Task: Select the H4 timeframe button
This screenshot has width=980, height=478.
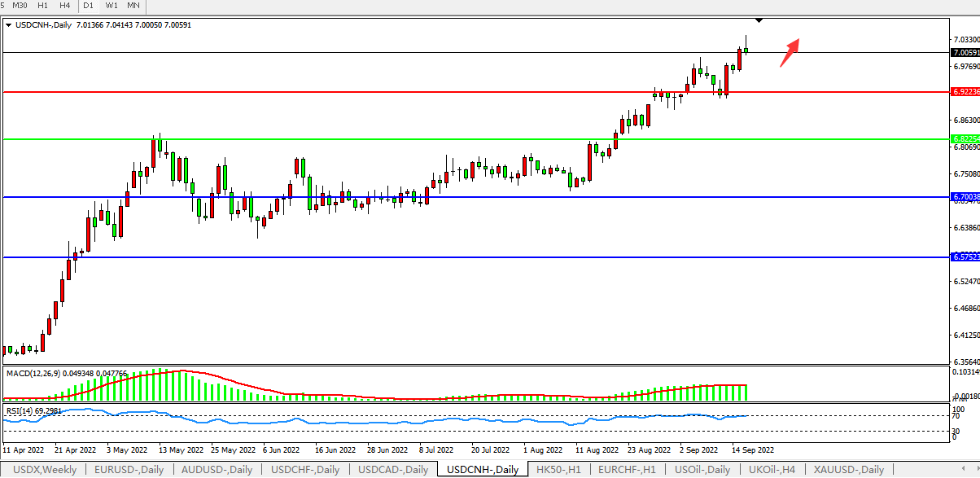Action: [x=65, y=6]
